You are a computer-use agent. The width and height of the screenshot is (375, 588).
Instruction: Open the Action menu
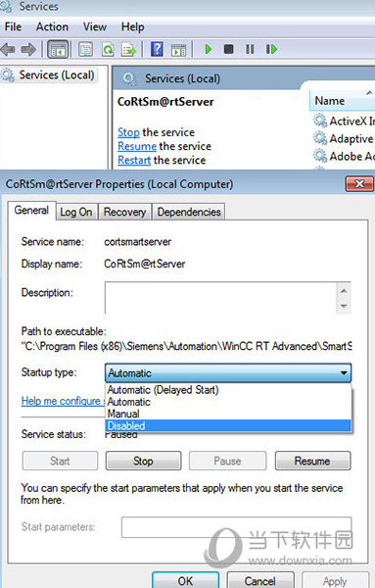click(x=52, y=27)
